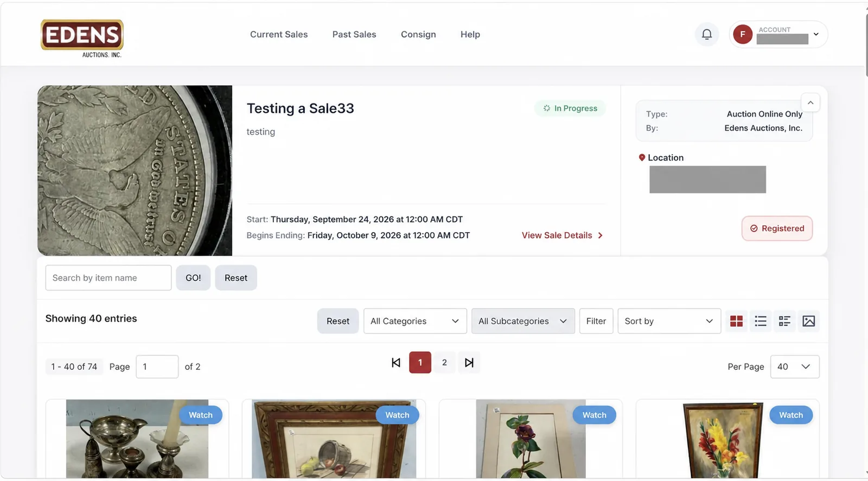Reset the category filters
This screenshot has height=481, width=868.
[x=338, y=321]
